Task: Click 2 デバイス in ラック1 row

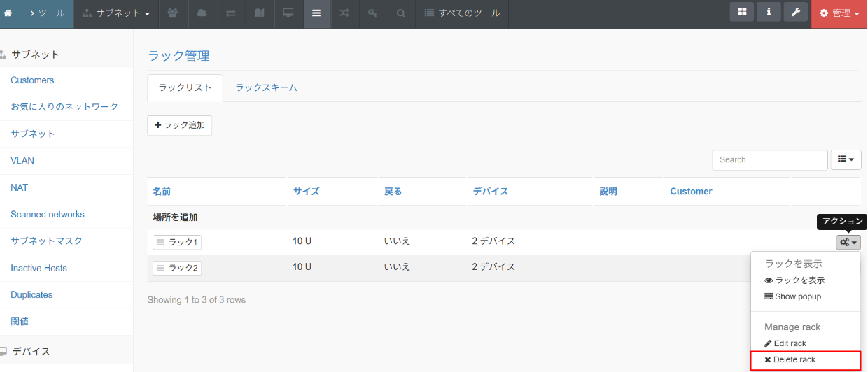Action: [x=493, y=241]
